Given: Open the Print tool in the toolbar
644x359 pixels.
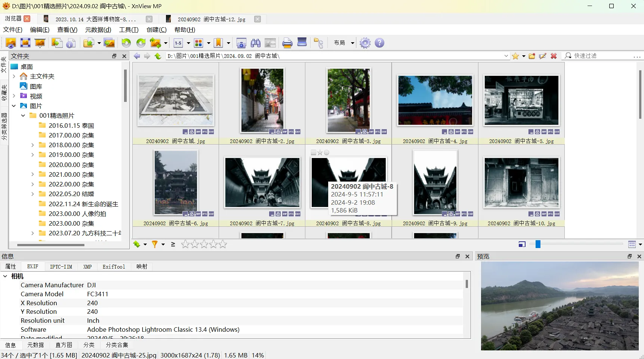Looking at the screenshot, I should [287, 43].
